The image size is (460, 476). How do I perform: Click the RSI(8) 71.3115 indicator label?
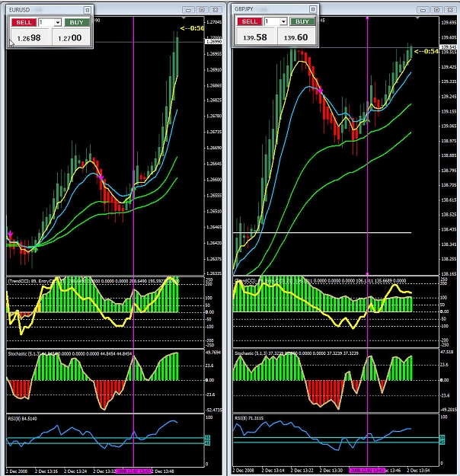249,418
